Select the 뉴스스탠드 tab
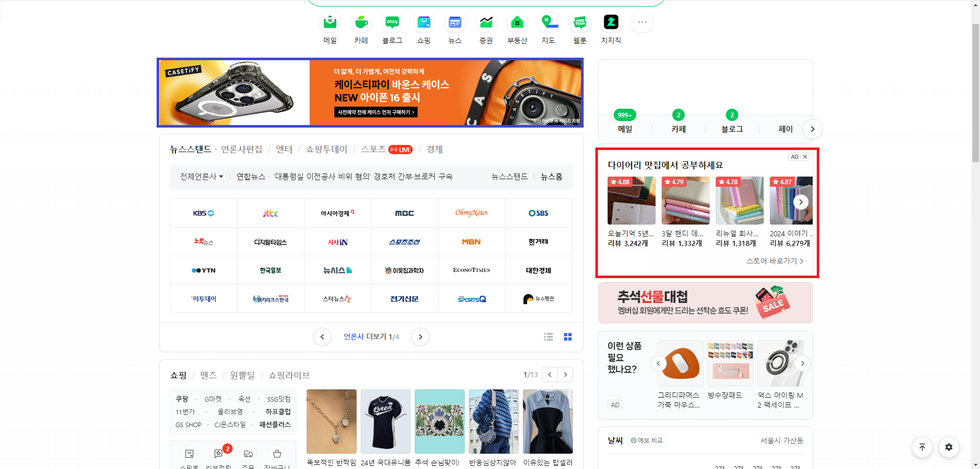The height and width of the screenshot is (469, 980). click(190, 149)
